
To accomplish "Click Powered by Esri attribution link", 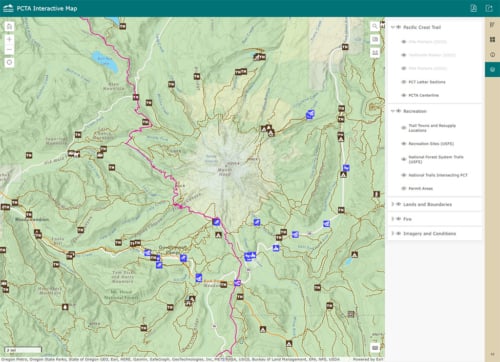I will tap(368, 359).
